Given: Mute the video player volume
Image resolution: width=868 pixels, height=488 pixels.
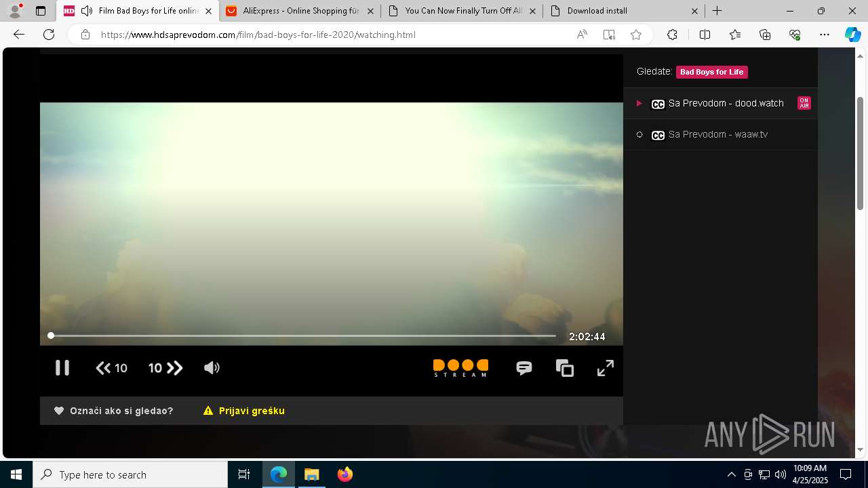Looking at the screenshot, I should point(212,367).
